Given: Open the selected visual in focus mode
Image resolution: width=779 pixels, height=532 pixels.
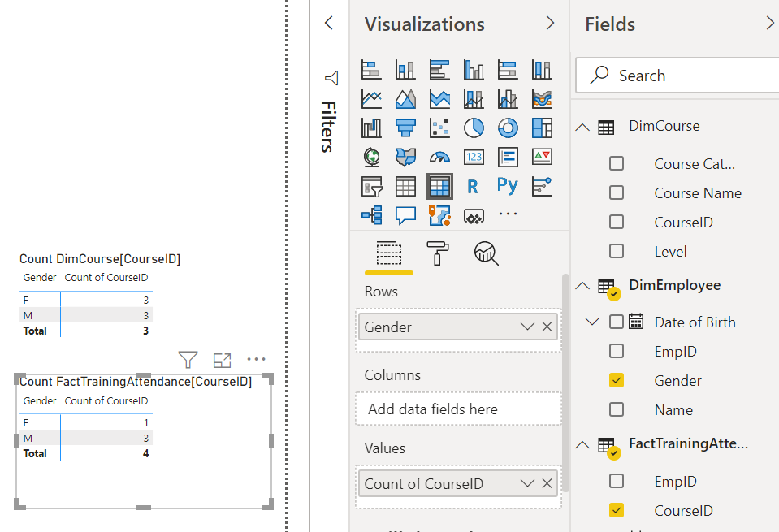Looking at the screenshot, I should pyautogui.click(x=222, y=359).
